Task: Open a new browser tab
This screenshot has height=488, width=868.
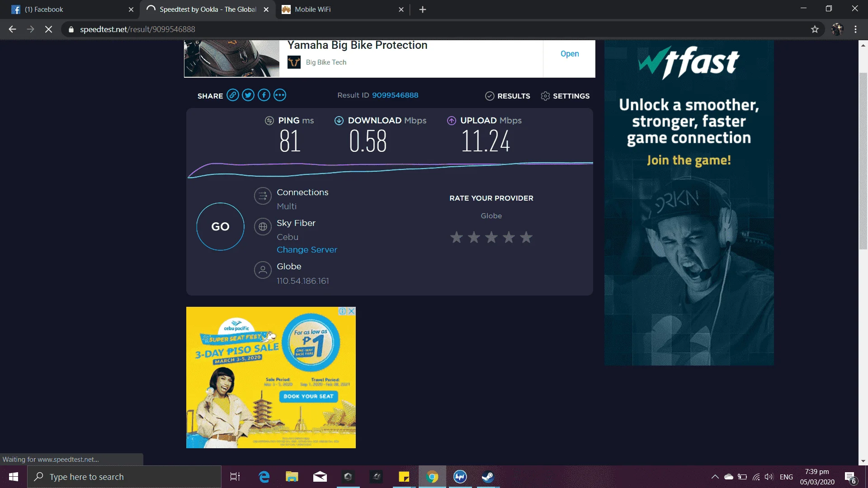Action: (x=423, y=9)
